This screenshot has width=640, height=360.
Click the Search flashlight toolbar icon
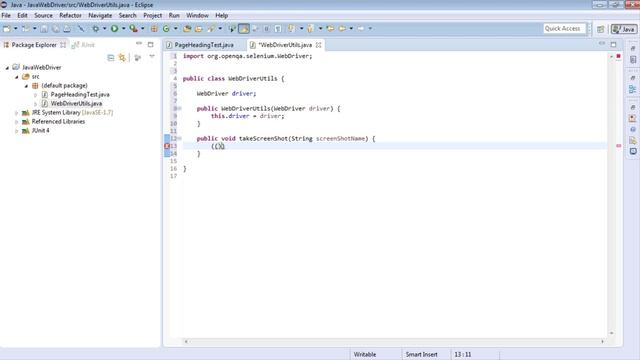211,29
